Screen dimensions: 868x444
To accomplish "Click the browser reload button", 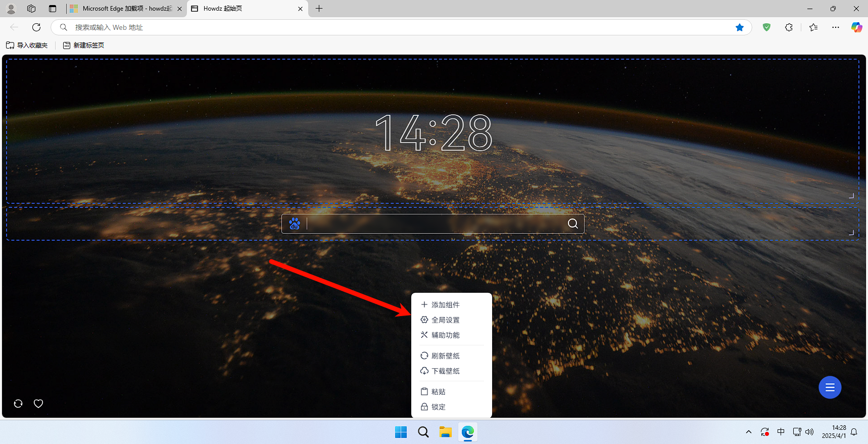I will click(x=36, y=27).
